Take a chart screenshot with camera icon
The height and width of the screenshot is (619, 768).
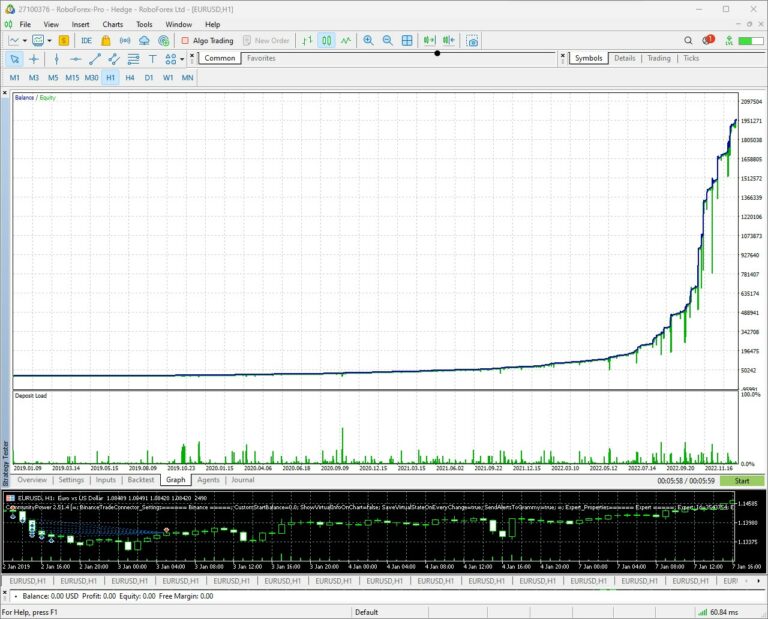pyautogui.click(x=472, y=41)
